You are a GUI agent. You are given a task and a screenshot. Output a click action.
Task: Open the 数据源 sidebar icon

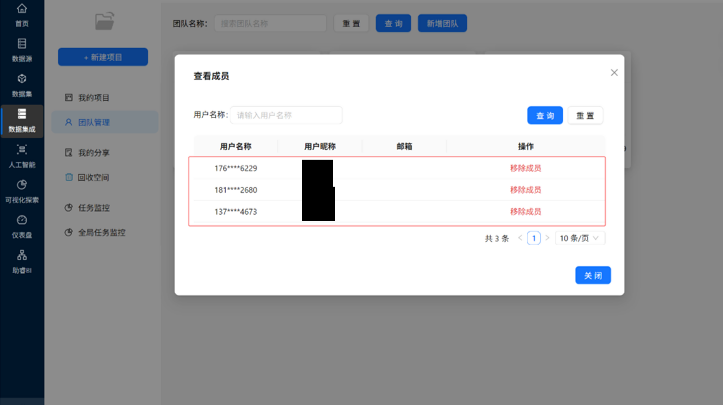click(x=22, y=44)
